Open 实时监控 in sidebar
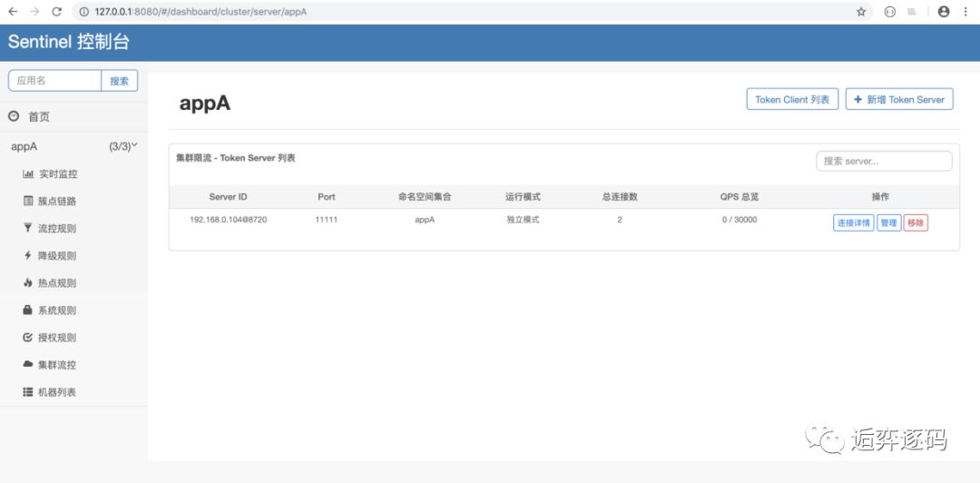The image size is (980, 483). pyautogui.click(x=57, y=174)
